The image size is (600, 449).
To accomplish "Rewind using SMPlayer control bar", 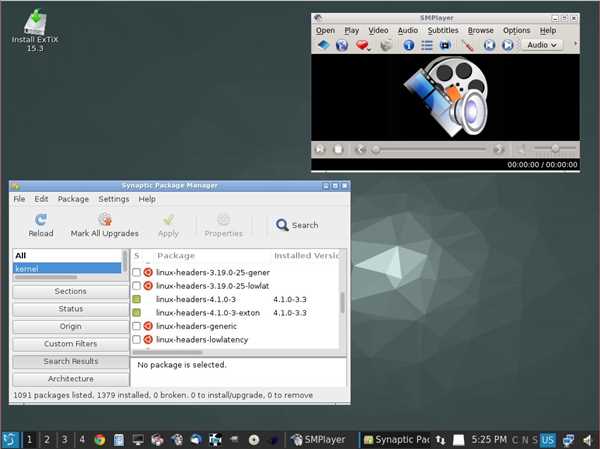I will (x=360, y=149).
